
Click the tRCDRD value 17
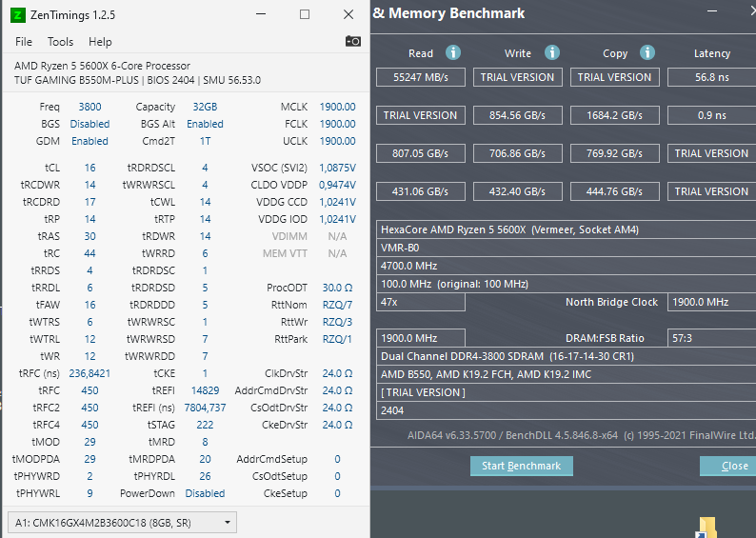click(90, 202)
